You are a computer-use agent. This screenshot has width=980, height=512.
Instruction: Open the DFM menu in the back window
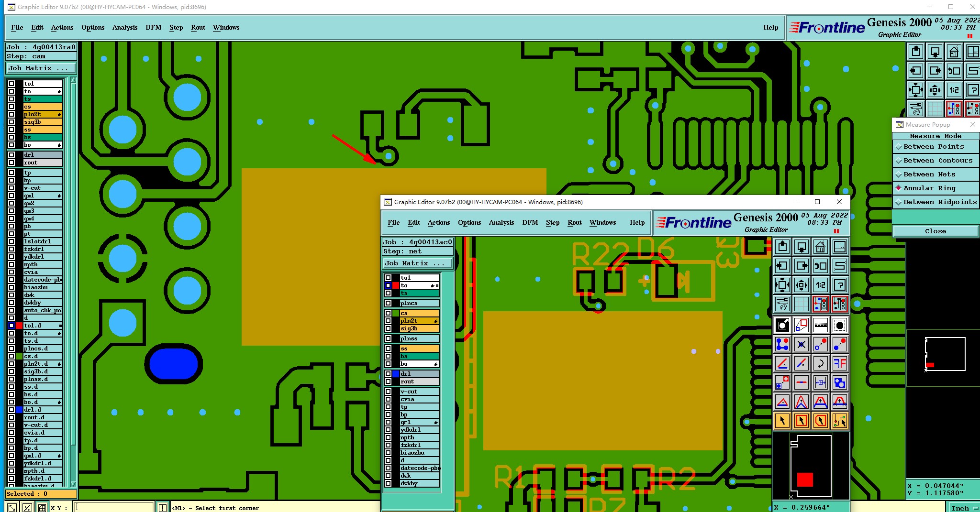[x=154, y=28]
